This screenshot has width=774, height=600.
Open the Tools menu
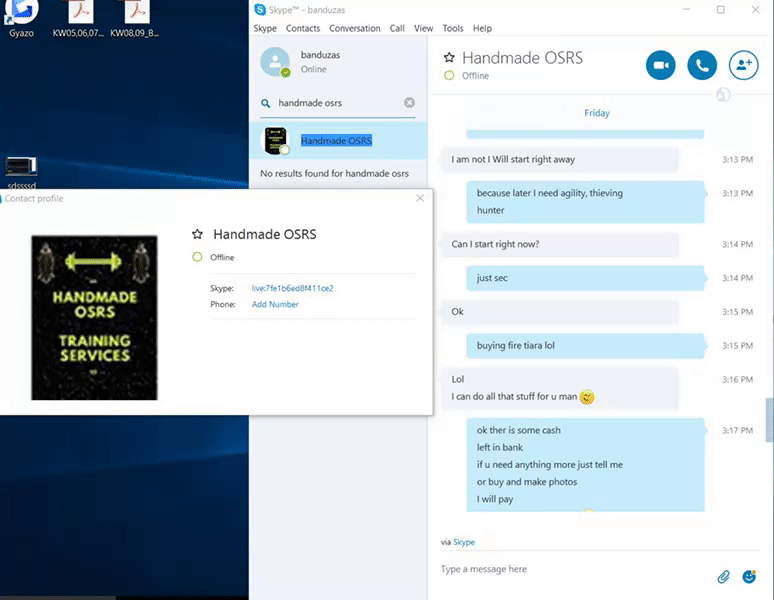tap(453, 29)
